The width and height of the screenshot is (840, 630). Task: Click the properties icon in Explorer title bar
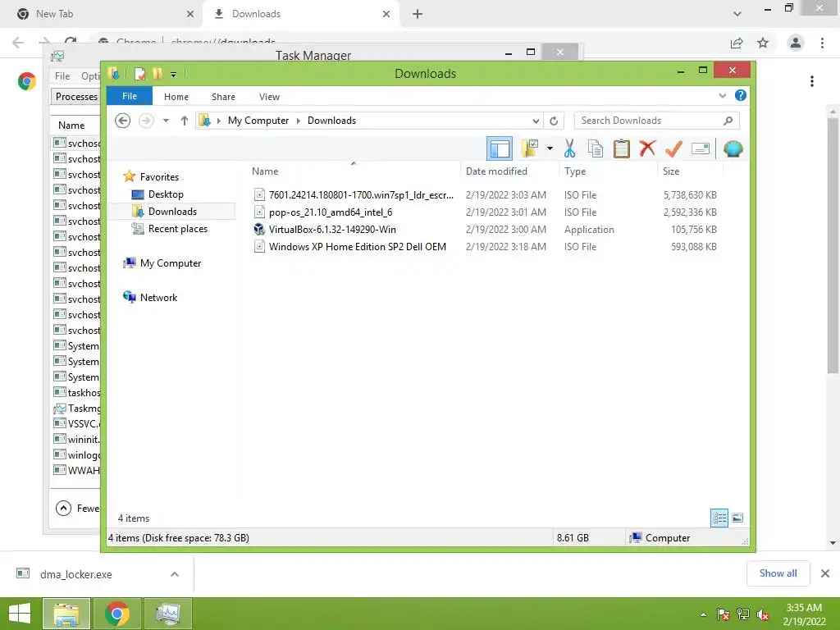pos(139,74)
